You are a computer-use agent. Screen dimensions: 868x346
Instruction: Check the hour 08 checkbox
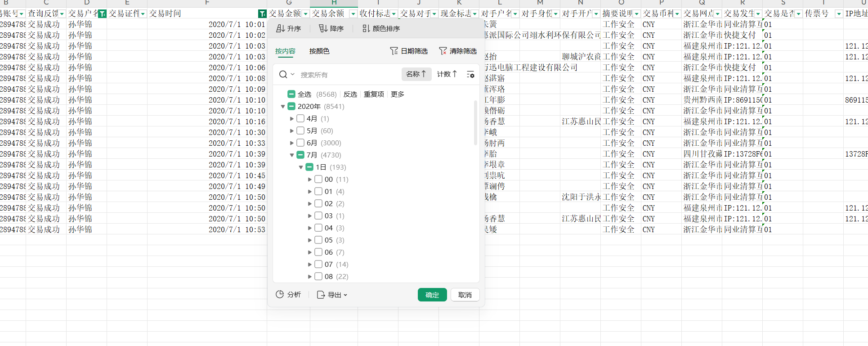pyautogui.click(x=318, y=276)
